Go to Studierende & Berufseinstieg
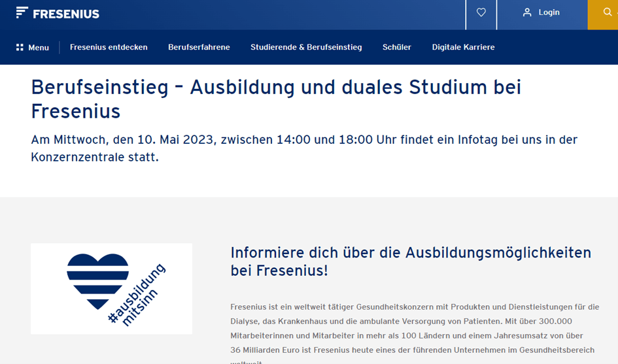Viewport: 618px width, 364px height. (306, 47)
